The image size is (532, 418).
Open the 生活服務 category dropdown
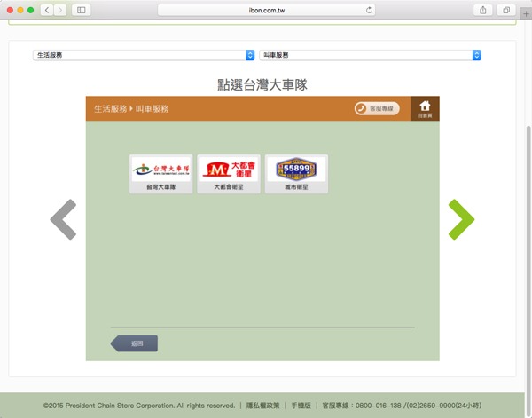click(144, 55)
